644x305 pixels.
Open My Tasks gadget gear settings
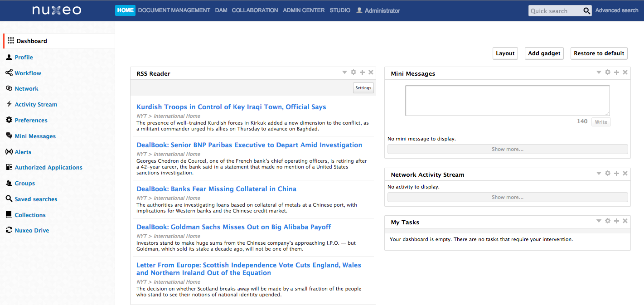click(608, 221)
